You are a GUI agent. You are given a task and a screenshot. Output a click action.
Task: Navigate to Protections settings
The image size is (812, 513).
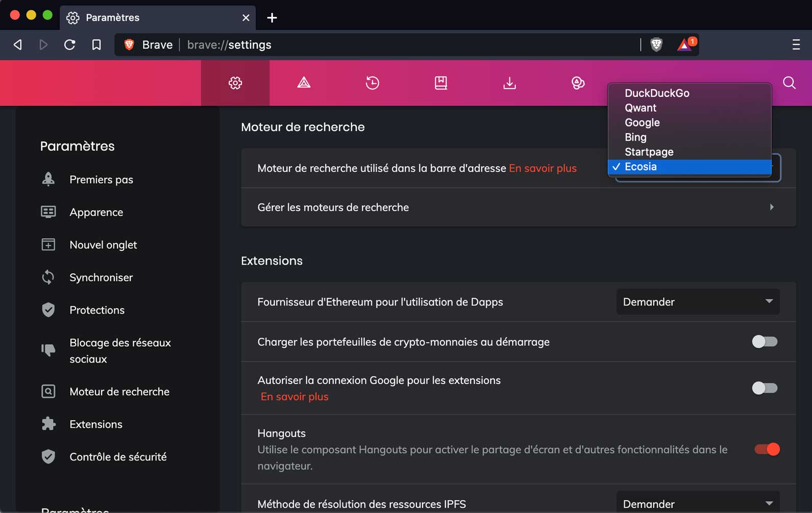tap(97, 310)
